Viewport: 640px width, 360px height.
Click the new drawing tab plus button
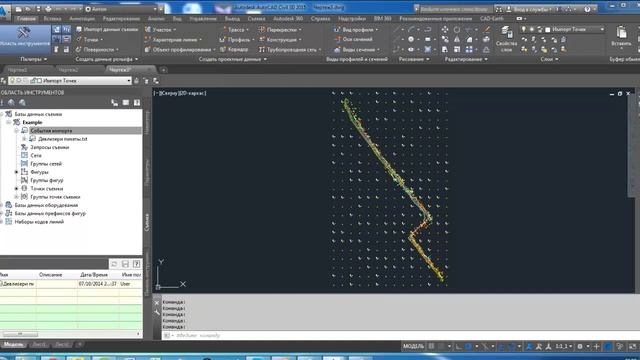click(x=163, y=70)
